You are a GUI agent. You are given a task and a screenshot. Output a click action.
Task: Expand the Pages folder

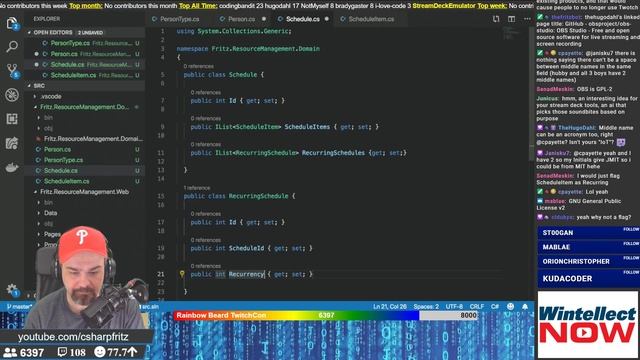[x=52, y=234]
